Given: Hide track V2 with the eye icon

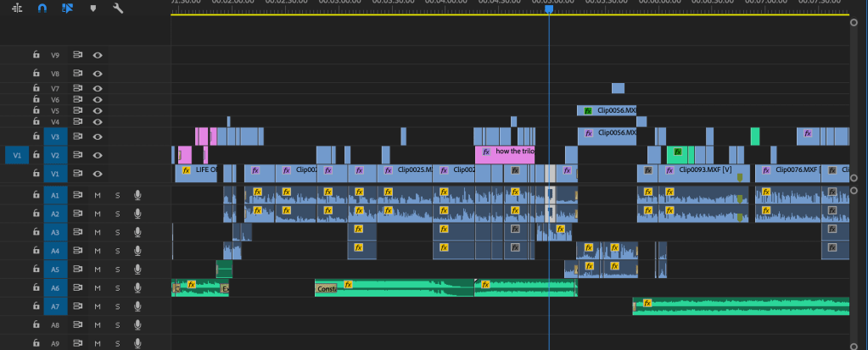Looking at the screenshot, I should pyautogui.click(x=98, y=155).
